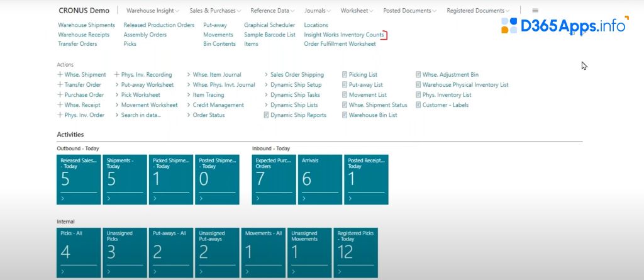Click report icon next to Dynamic Ship Reports
The width and height of the screenshot is (644, 280).
point(266,115)
